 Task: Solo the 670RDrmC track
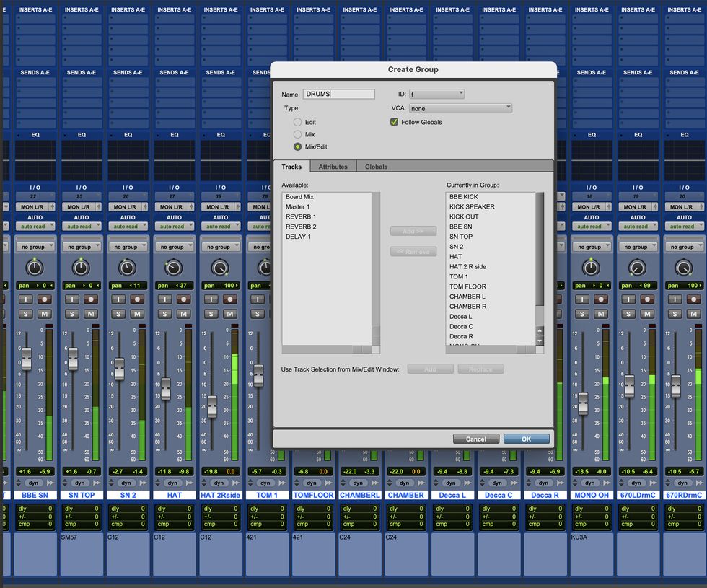click(675, 314)
